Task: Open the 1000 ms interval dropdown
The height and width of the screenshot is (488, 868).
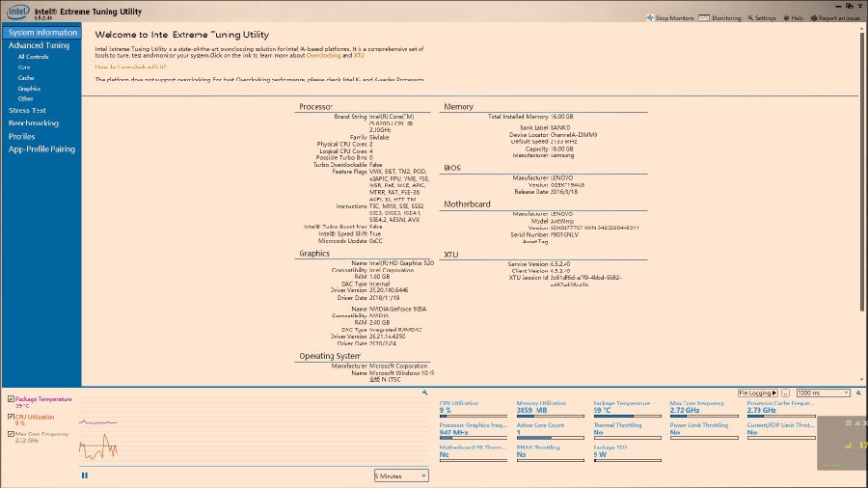Action: (823, 393)
